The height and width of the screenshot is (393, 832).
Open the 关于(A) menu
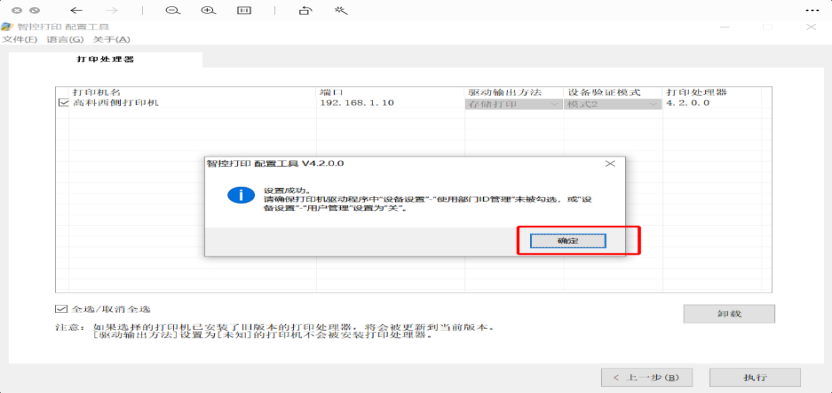[x=111, y=39]
